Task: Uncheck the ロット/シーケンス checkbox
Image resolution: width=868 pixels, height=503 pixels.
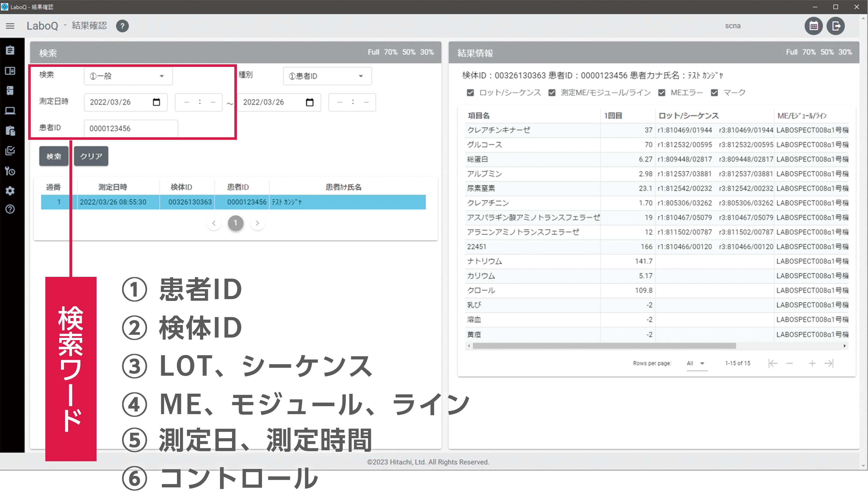Action: pyautogui.click(x=470, y=93)
